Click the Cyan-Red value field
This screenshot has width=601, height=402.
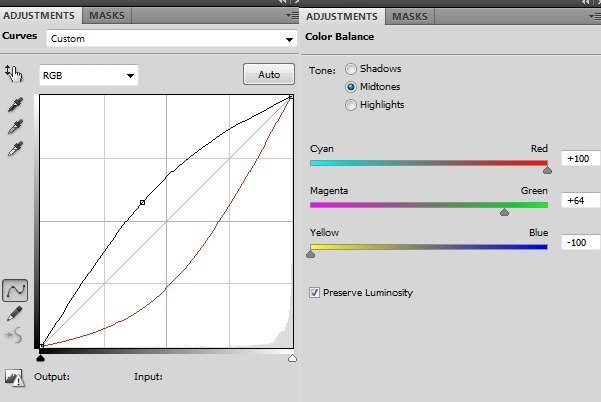pos(580,158)
